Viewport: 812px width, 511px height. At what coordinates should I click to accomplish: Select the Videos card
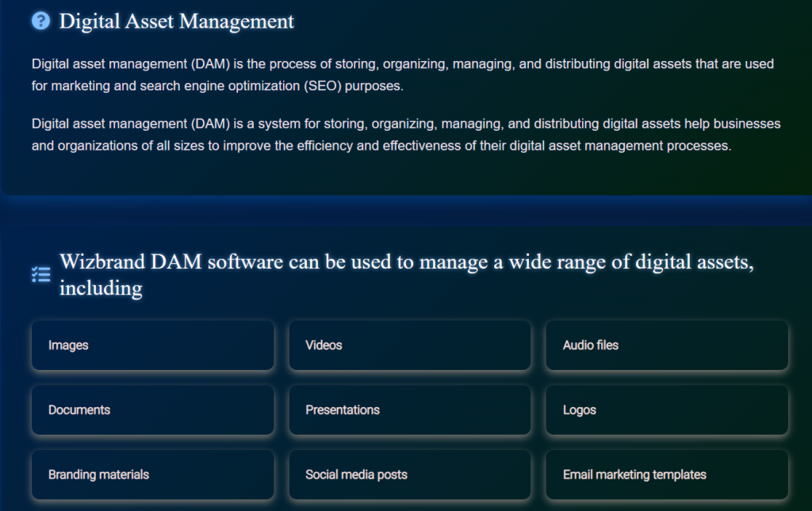410,345
